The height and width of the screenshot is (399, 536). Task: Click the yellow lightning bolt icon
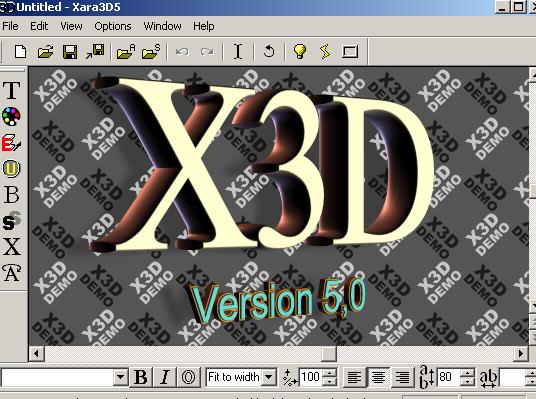pyautogui.click(x=325, y=52)
